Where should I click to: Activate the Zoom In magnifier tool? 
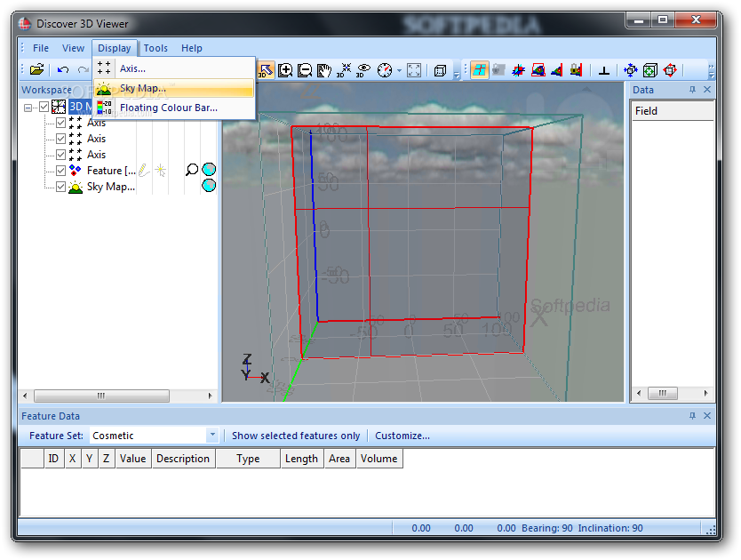[285, 70]
